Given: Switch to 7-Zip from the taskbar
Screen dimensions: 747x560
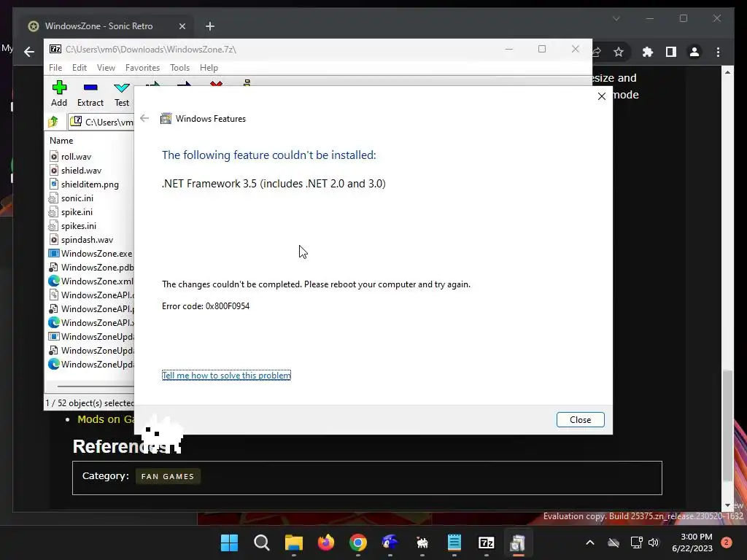Looking at the screenshot, I should point(486,542).
